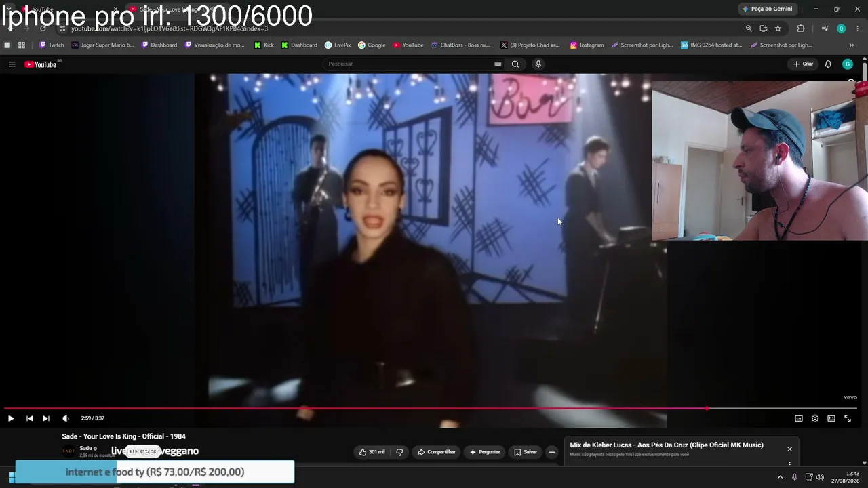Open the YouTube account avatar menu

[x=848, y=64]
